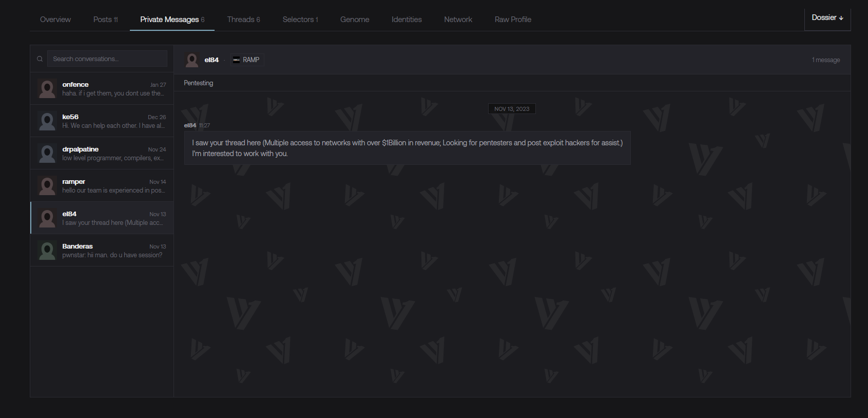Click the 1 message count label
Viewport: 868px width, 418px height.
point(826,60)
